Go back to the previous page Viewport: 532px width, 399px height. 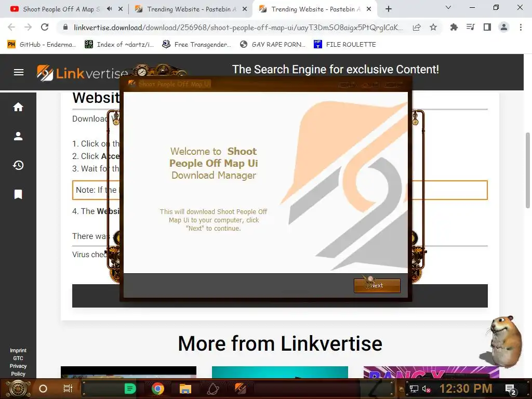pos(11,27)
